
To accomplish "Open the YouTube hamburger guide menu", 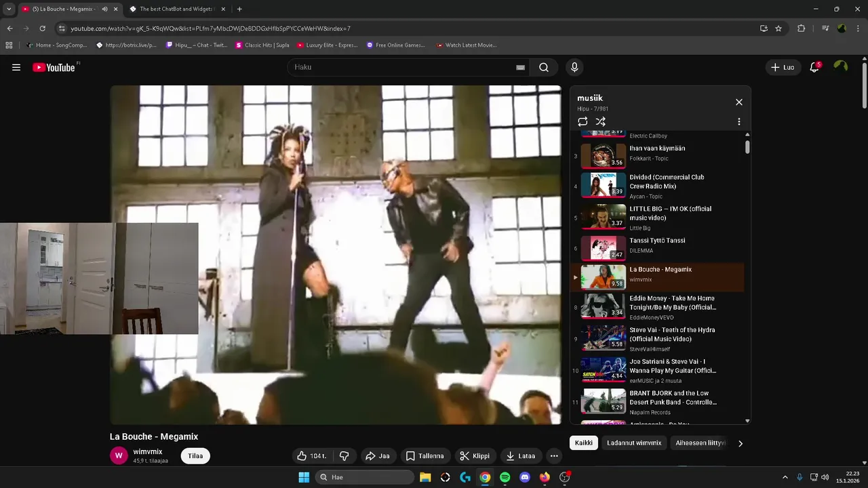I will [16, 67].
